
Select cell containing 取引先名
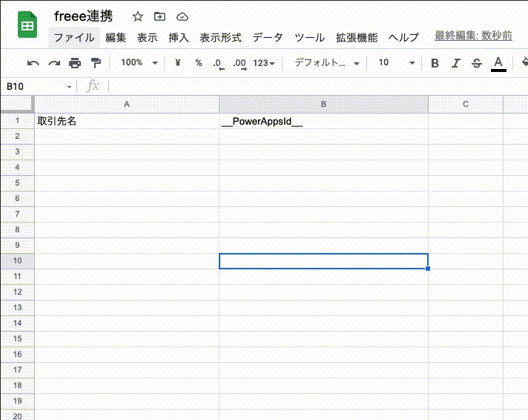127,121
